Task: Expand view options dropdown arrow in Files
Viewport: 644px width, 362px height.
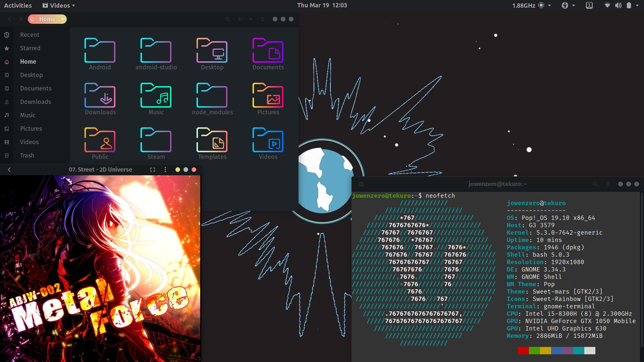Action: point(250,19)
